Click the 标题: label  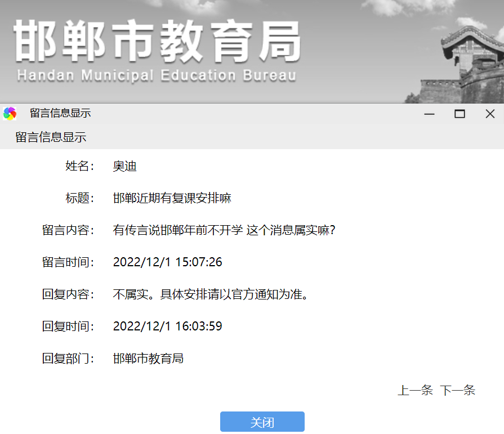click(80, 198)
